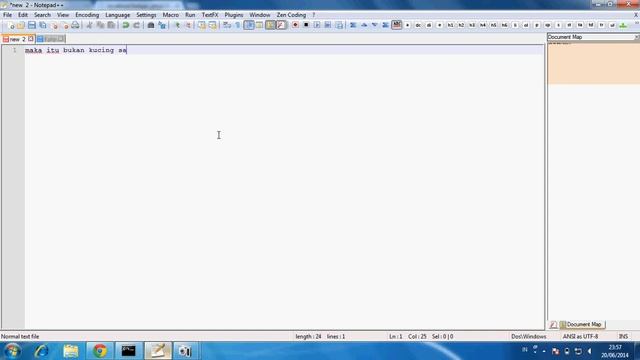The image size is (640, 360).
Task: Click the length : 24 status entry
Action: pyautogui.click(x=308, y=337)
